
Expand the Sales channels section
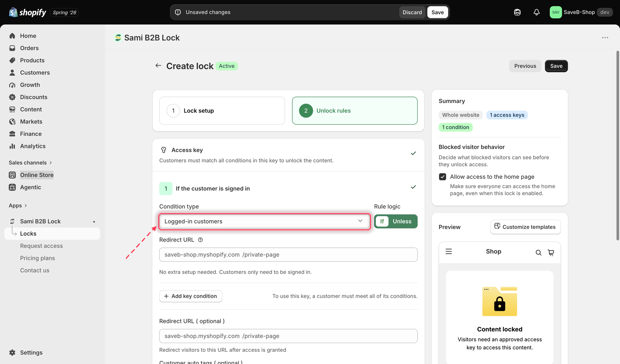click(30, 162)
